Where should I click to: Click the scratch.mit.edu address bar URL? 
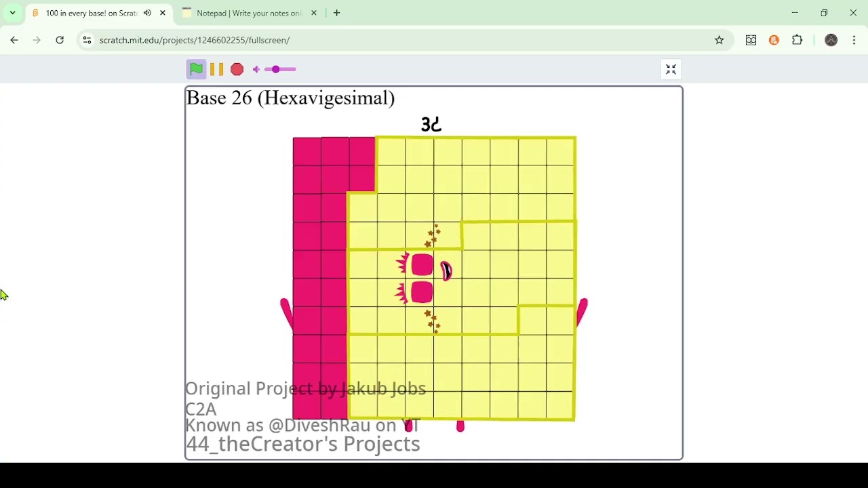(195, 40)
